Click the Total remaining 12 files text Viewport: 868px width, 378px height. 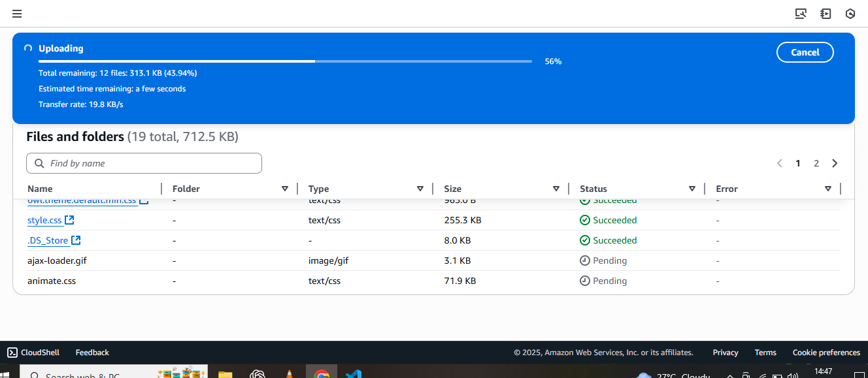(x=118, y=73)
